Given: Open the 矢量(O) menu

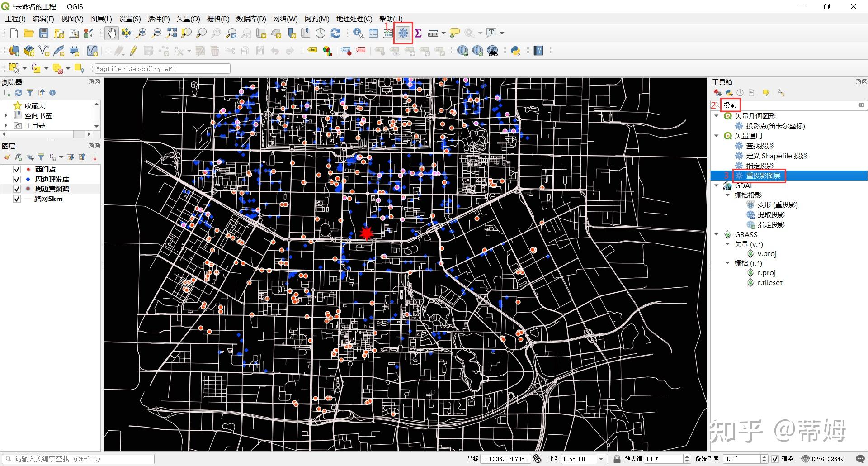Looking at the screenshot, I should 188,19.
